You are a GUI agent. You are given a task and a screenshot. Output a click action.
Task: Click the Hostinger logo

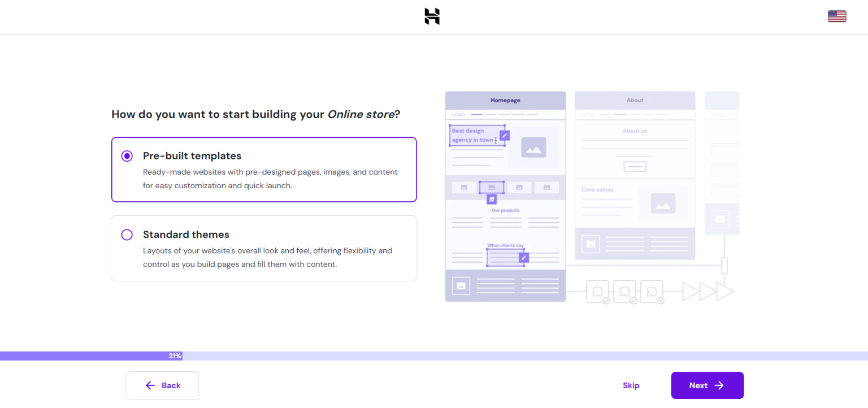coord(431,16)
